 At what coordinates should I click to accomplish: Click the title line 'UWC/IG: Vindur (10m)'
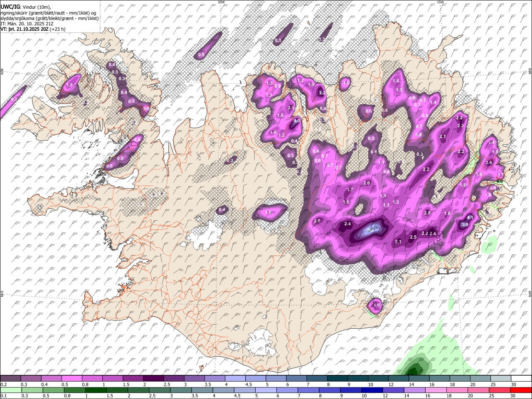point(26,7)
